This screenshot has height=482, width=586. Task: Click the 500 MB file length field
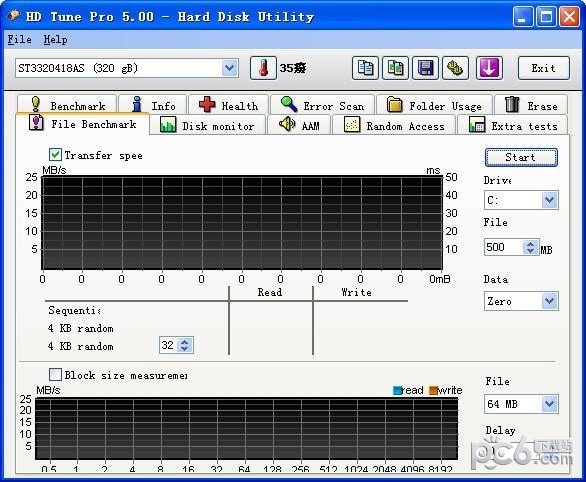click(504, 247)
